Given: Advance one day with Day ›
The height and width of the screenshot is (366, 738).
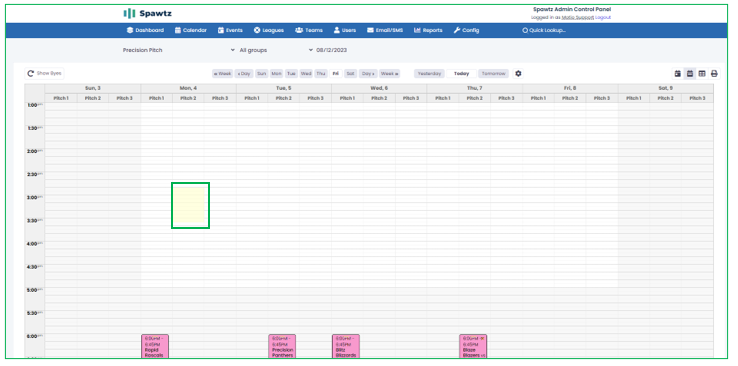Looking at the screenshot, I should tap(368, 74).
